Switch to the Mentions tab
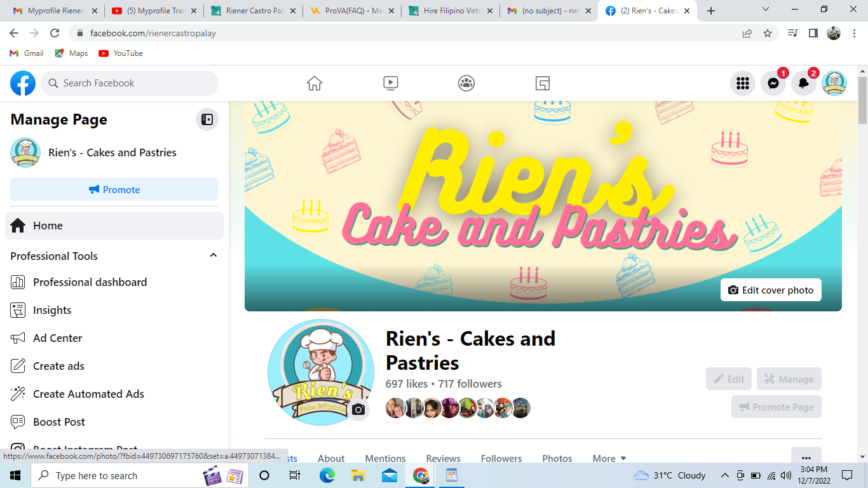 [385, 458]
